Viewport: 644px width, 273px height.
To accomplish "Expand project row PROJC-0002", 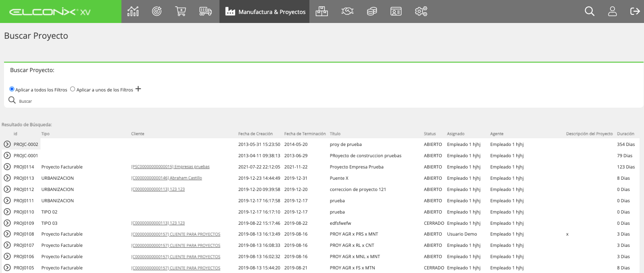I will point(7,144).
